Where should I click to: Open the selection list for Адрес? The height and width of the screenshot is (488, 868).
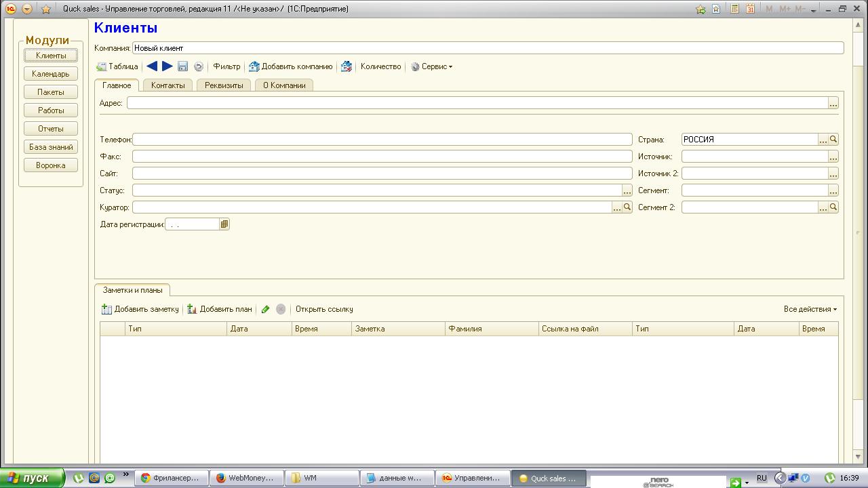point(833,103)
